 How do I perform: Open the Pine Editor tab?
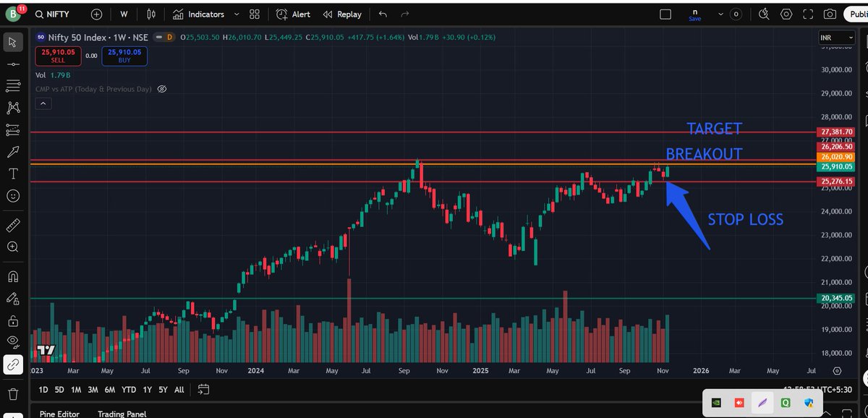[59, 414]
